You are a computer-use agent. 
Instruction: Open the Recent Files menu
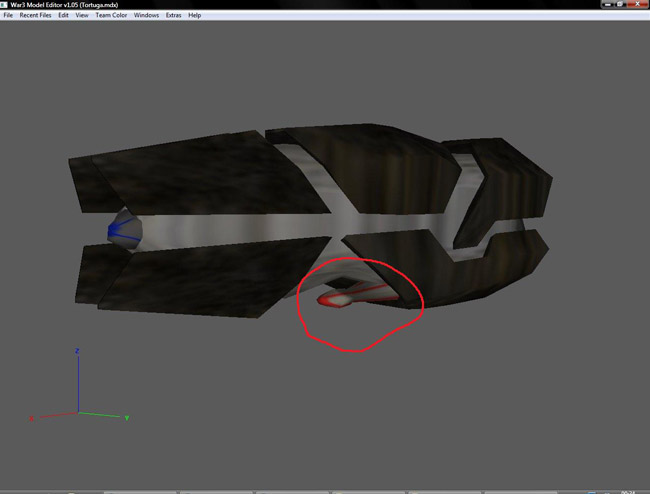(x=36, y=15)
